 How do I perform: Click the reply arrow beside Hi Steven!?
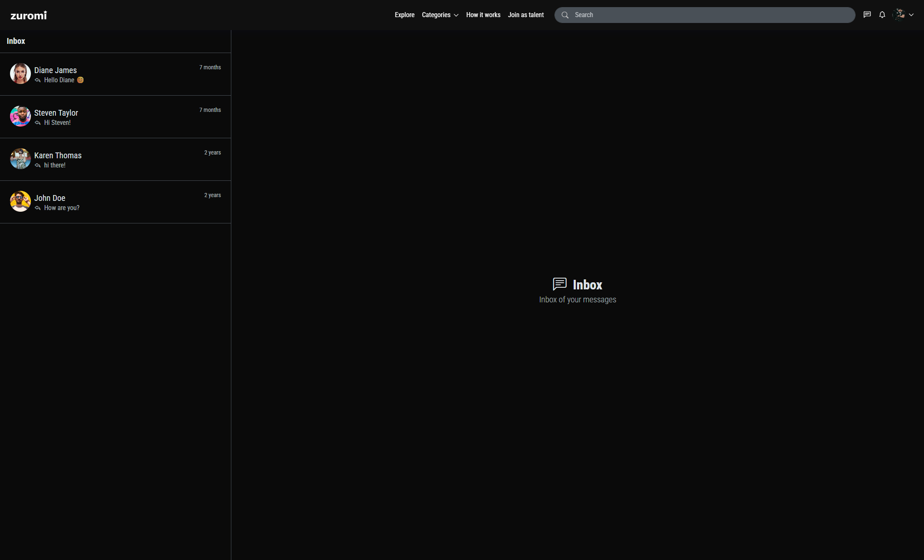(x=38, y=123)
